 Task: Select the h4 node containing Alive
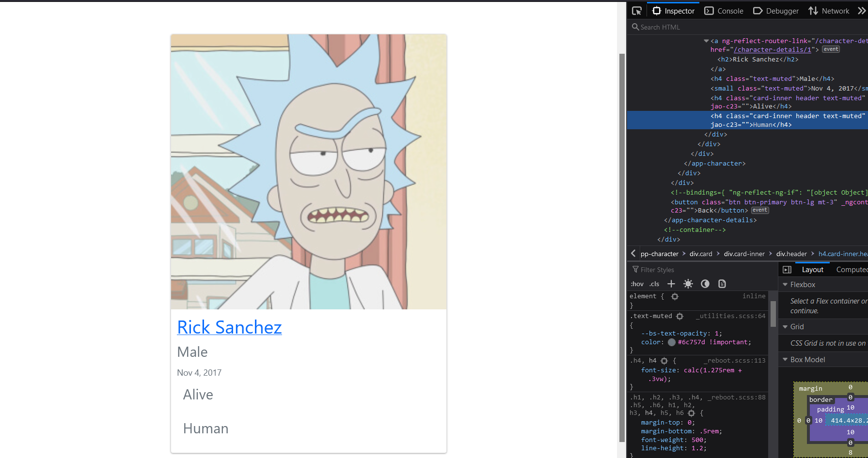(788, 102)
